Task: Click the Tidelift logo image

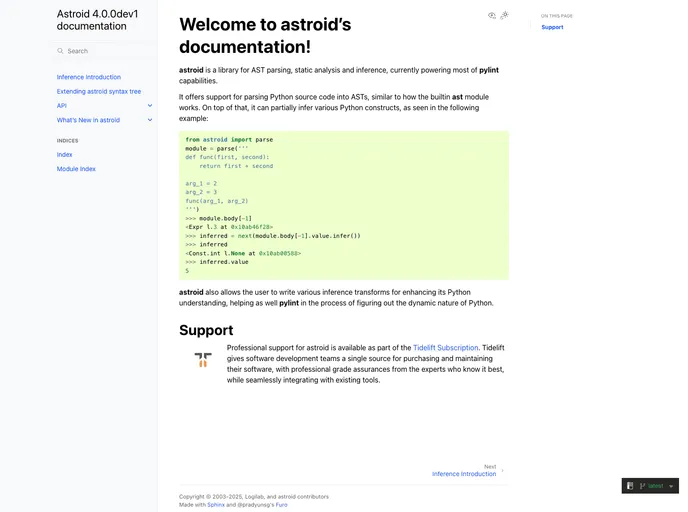Action: [x=203, y=359]
